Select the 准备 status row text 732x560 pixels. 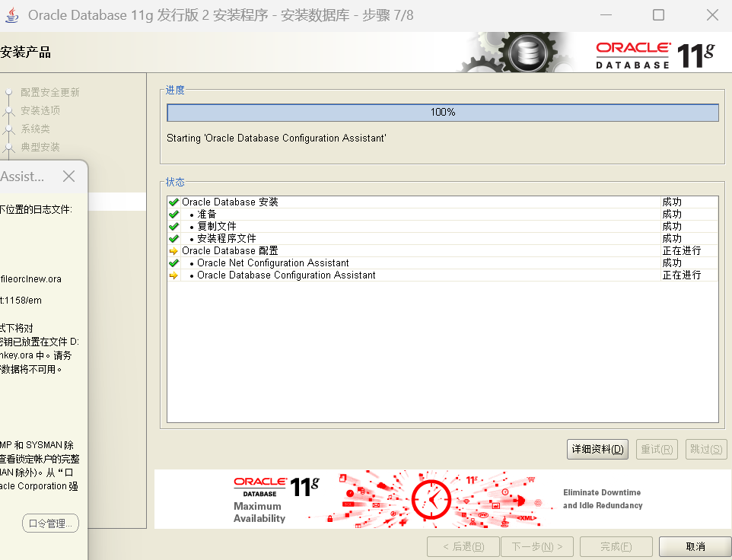click(207, 215)
